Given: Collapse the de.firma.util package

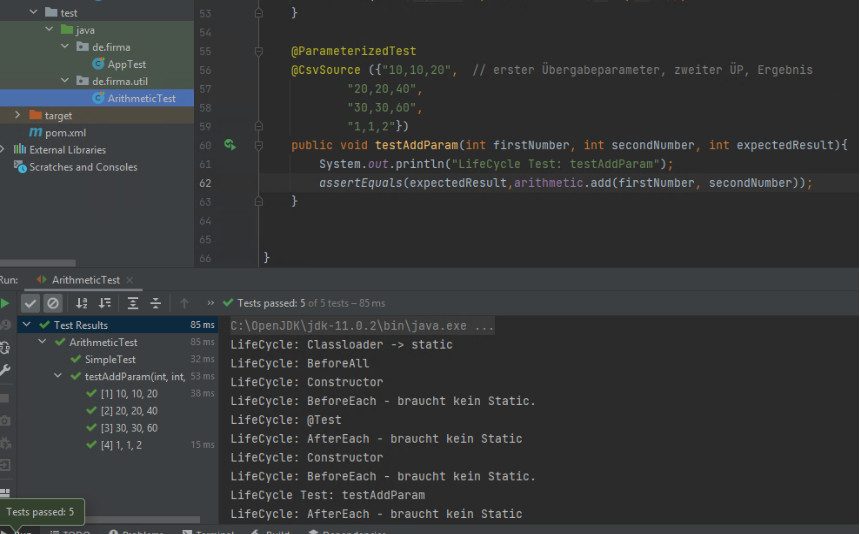Looking at the screenshot, I should [x=65, y=81].
